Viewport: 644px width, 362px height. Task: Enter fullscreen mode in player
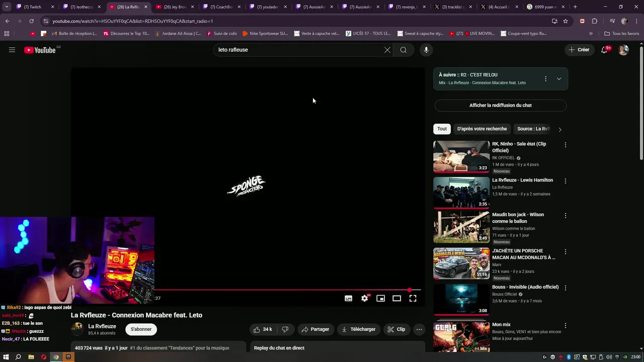coord(413,298)
